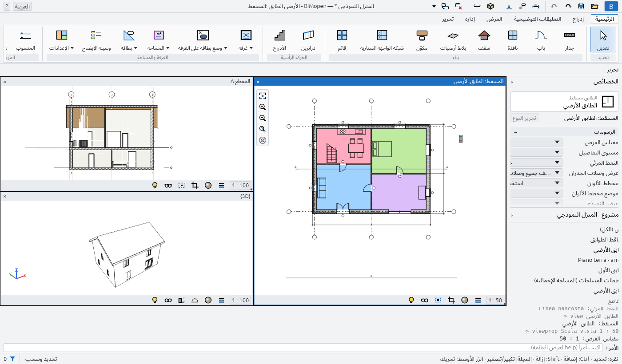The image size is (622, 364).
Task: Select the Door (باب) tool
Action: tap(541, 40)
